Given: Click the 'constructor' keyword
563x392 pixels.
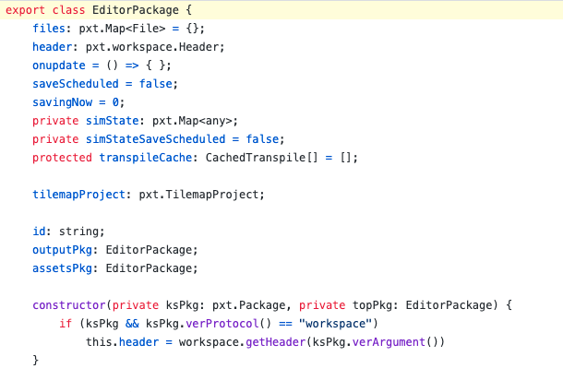Looking at the screenshot, I should (69, 305).
